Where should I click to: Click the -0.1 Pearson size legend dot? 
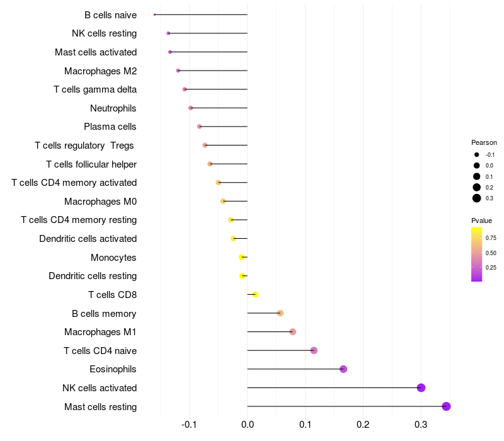477,154
